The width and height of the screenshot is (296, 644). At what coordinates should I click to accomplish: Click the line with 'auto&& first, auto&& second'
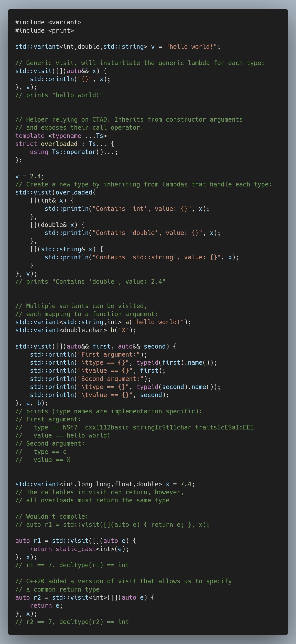click(x=96, y=347)
